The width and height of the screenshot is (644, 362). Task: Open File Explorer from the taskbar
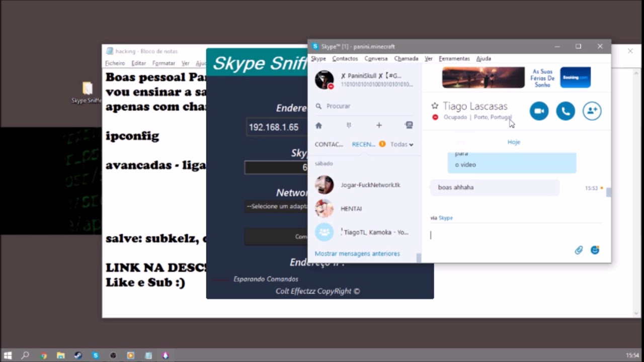pyautogui.click(x=60, y=355)
